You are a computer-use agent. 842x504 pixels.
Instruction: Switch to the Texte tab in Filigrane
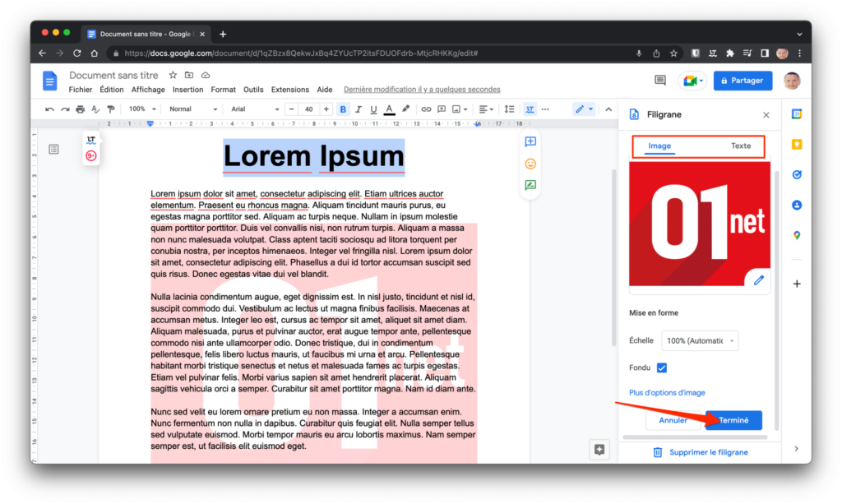tap(741, 146)
